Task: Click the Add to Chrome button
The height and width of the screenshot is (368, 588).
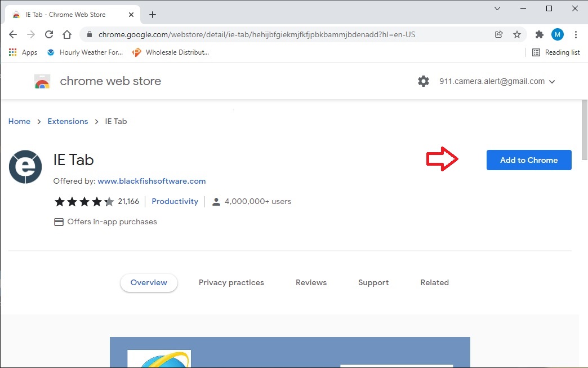Action: point(528,160)
